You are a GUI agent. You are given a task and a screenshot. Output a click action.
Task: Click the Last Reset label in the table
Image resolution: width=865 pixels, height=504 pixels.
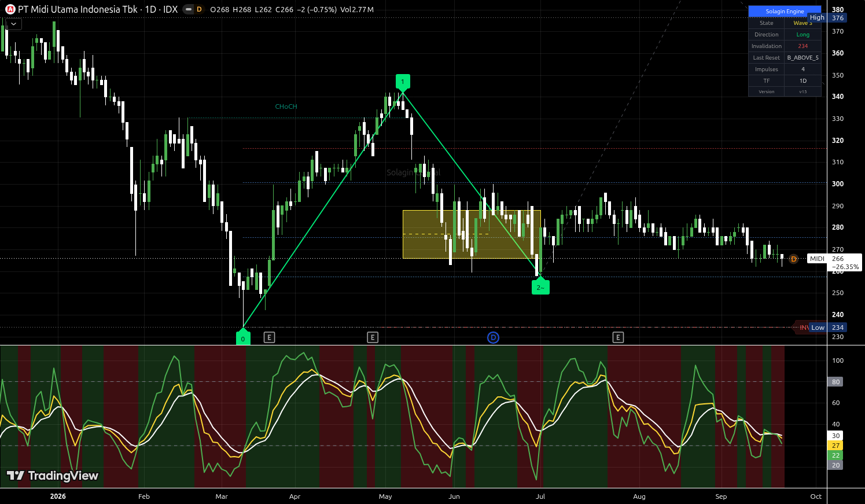point(766,58)
